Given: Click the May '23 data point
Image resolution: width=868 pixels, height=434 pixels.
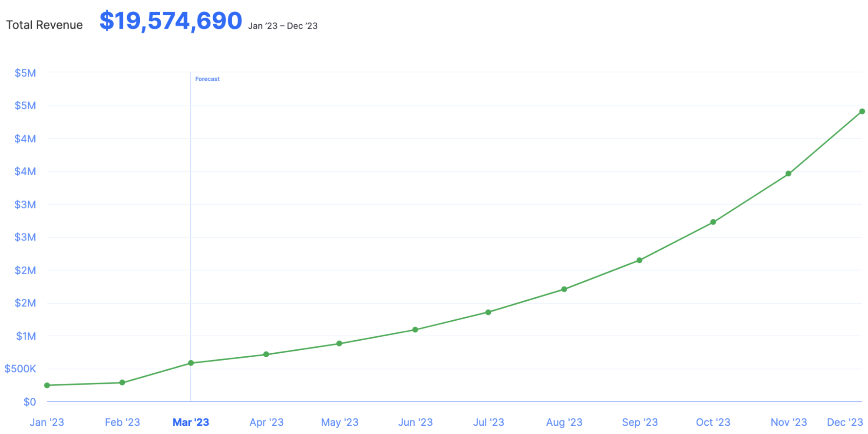Looking at the screenshot, I should click(x=340, y=344).
